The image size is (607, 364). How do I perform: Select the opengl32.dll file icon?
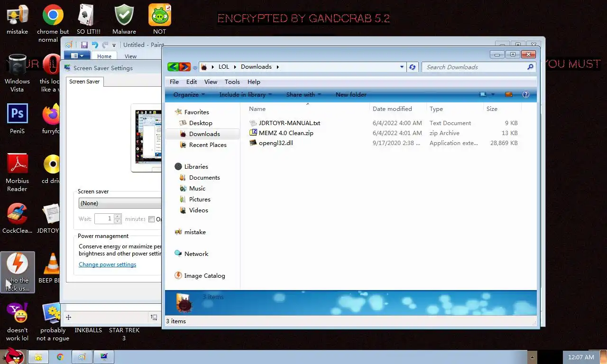(x=253, y=143)
